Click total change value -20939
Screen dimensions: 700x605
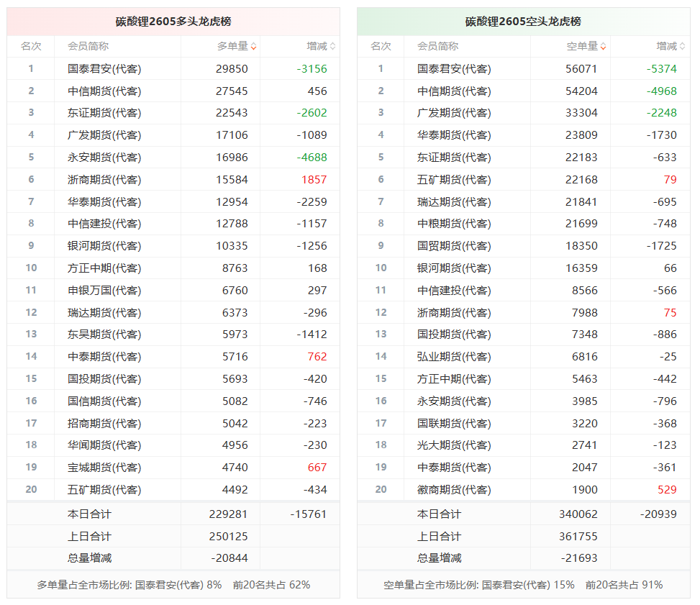pyautogui.click(x=658, y=514)
